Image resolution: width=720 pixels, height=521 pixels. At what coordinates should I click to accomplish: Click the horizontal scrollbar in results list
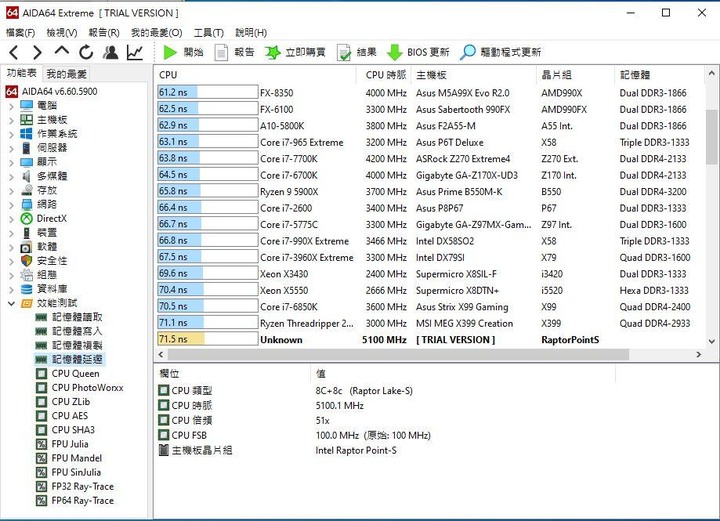(x=398, y=354)
